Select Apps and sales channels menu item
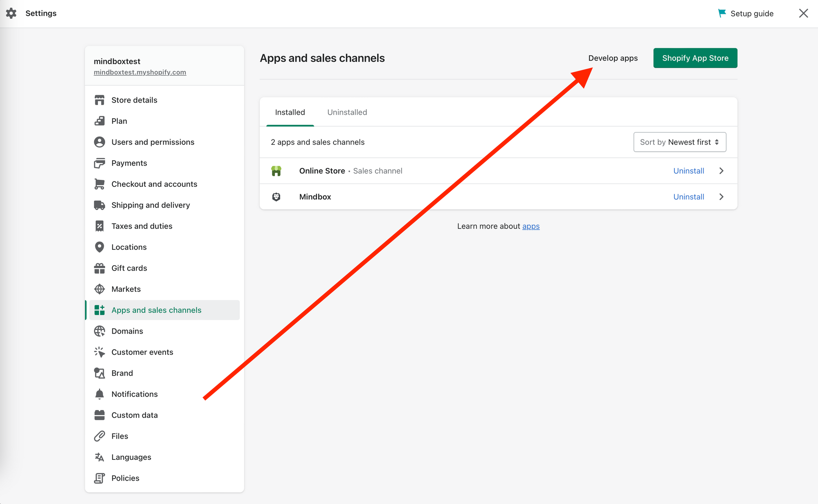 coord(164,310)
